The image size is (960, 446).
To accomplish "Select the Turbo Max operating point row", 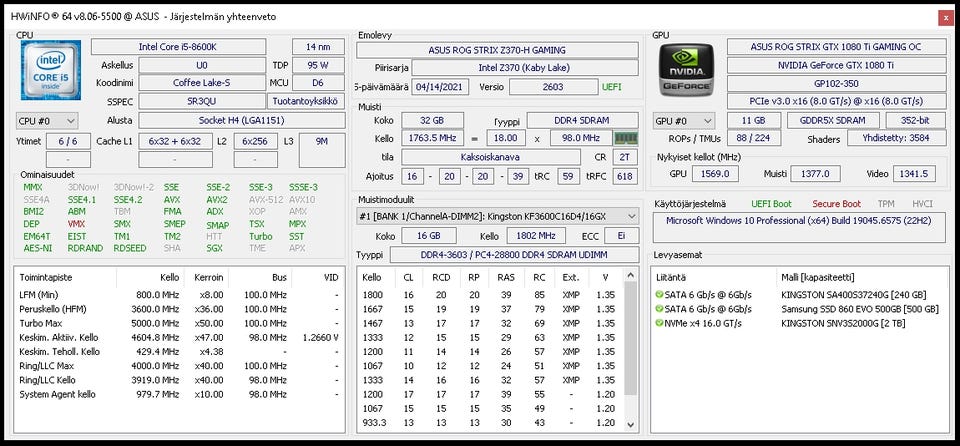I will 180,323.
